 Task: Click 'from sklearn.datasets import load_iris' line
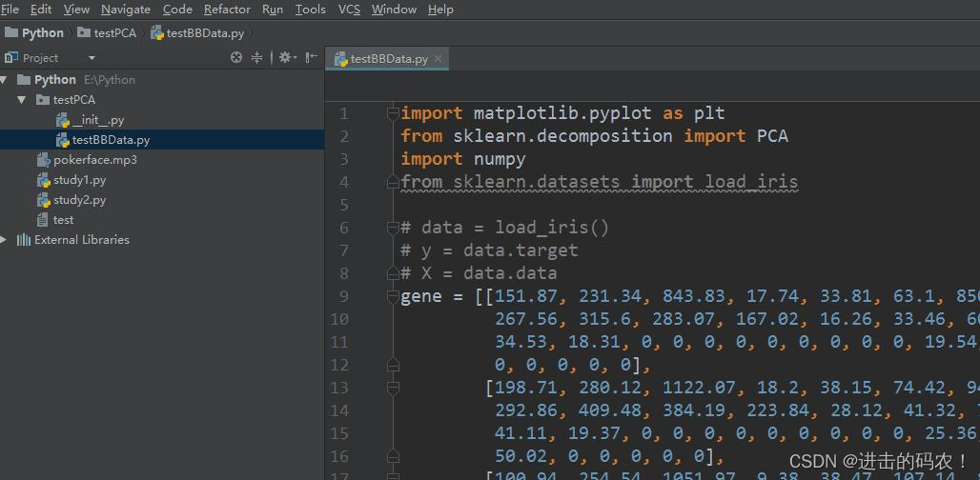[600, 182]
